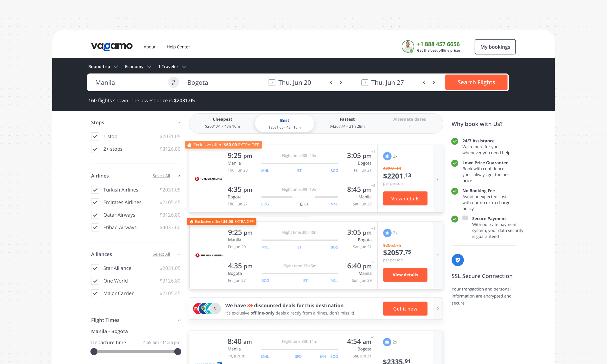Click the Bogota destination field
Screen dimensions: 607x364
click(220, 82)
